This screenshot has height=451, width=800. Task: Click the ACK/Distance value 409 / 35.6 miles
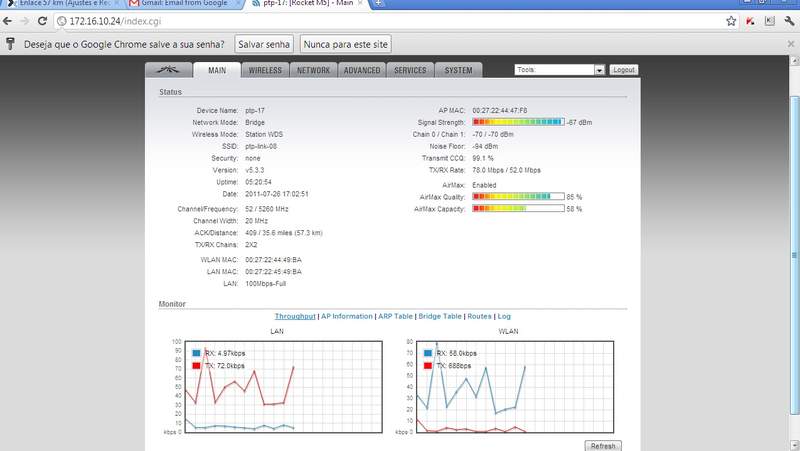(284, 233)
